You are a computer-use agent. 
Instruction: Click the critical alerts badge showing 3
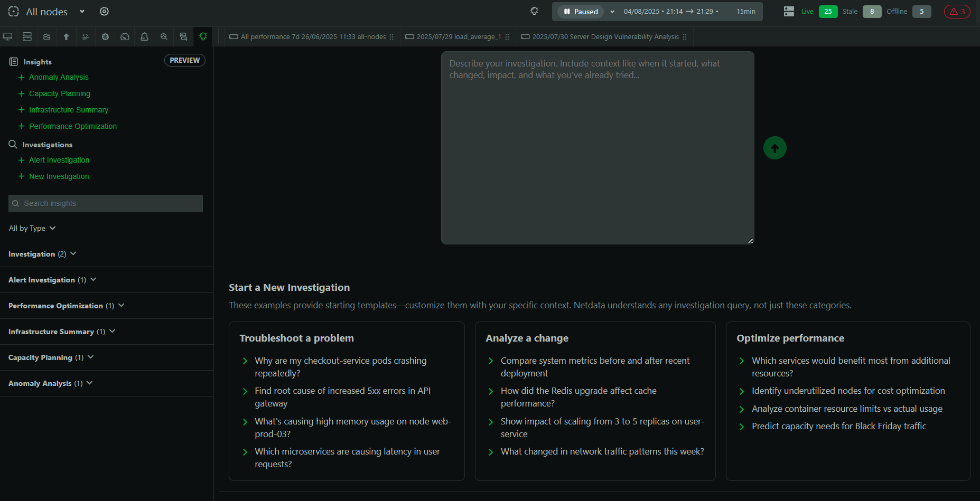pos(957,12)
